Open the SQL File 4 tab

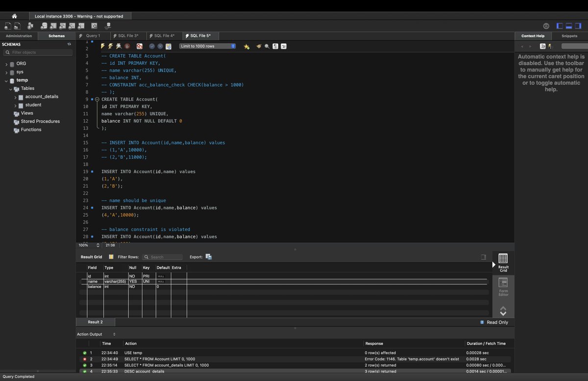[x=163, y=36]
